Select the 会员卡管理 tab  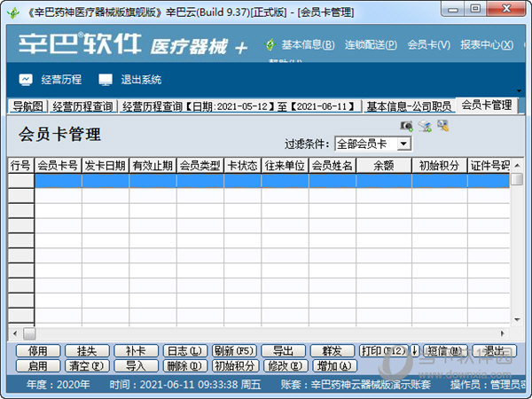[x=487, y=105]
